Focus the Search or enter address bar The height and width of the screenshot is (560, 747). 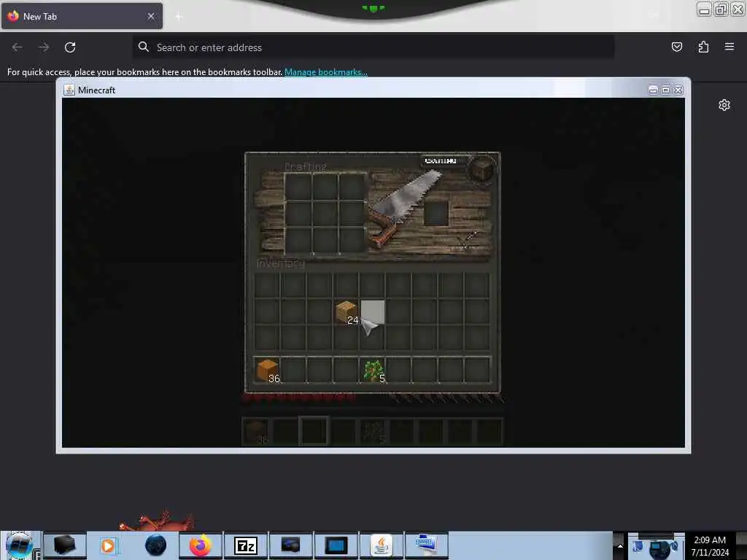click(373, 47)
